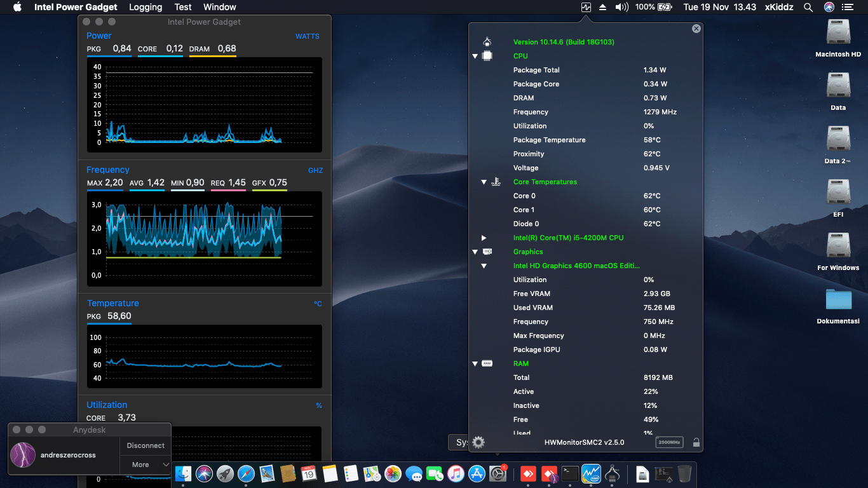Image resolution: width=868 pixels, height=488 pixels.
Task: Open the EFI drive on desktop
Action: click(x=838, y=193)
